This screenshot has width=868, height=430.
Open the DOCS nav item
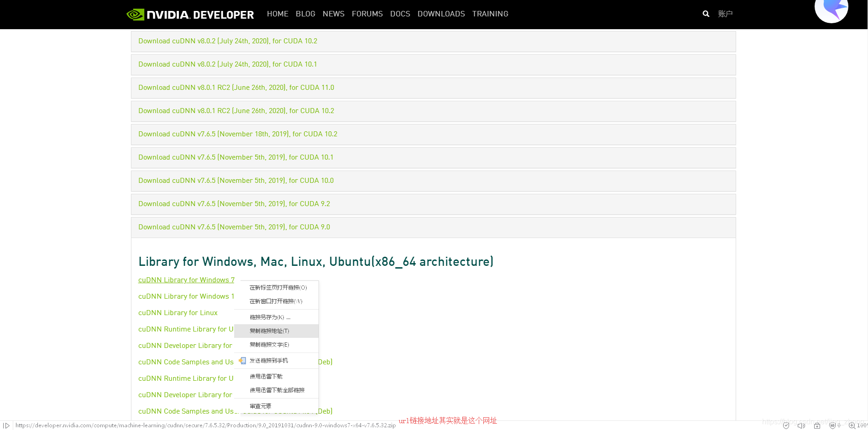click(400, 14)
